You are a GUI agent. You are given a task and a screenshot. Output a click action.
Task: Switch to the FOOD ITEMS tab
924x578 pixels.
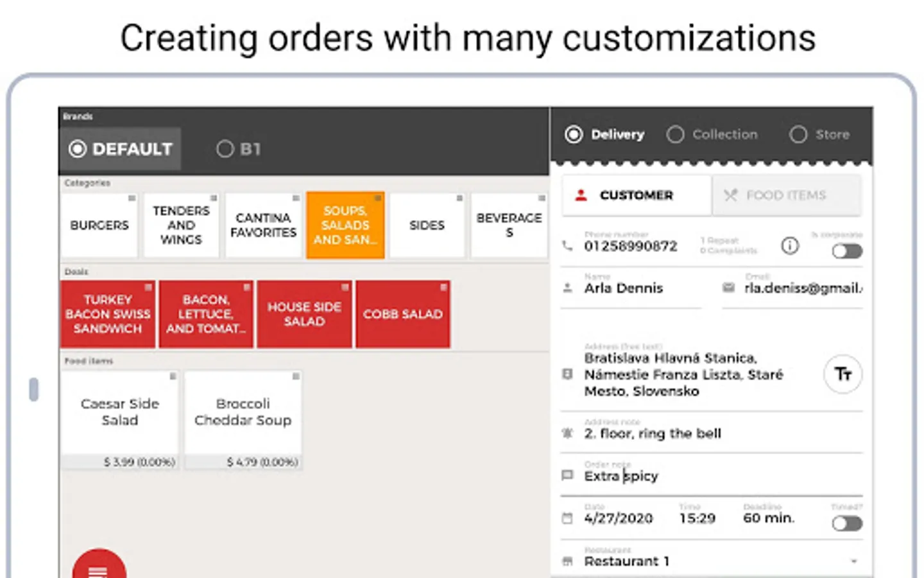(786, 195)
